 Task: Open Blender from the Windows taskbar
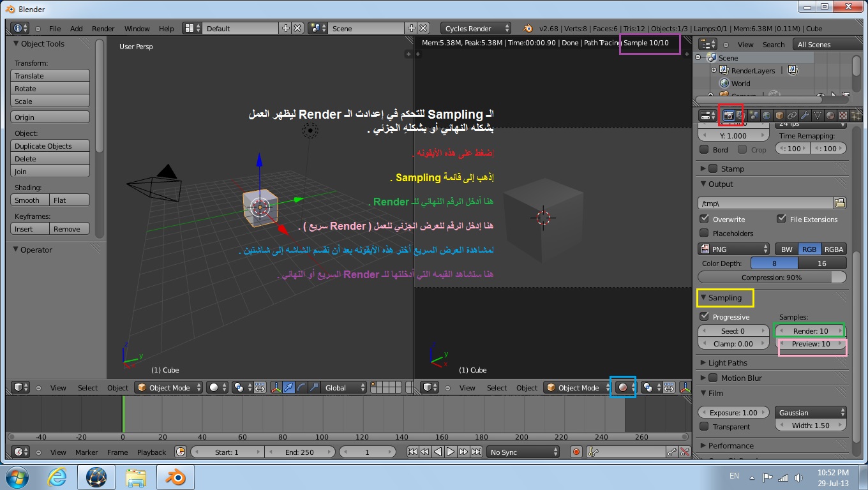click(x=174, y=477)
